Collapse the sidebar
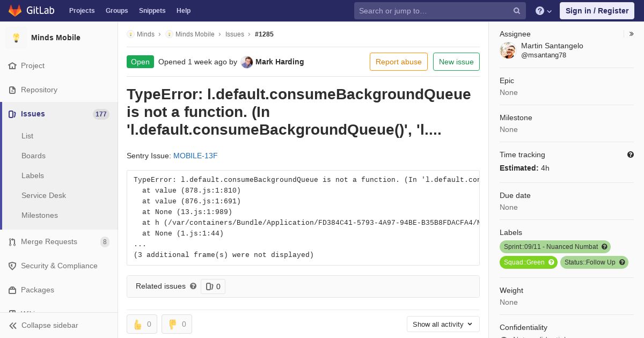This screenshot has width=644, height=338. [x=58, y=325]
